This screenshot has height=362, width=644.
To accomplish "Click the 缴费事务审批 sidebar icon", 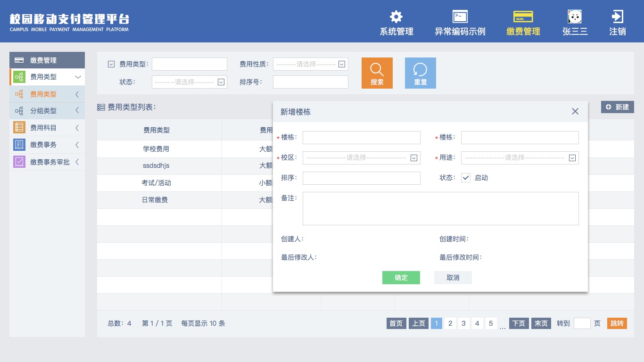I will point(19,162).
